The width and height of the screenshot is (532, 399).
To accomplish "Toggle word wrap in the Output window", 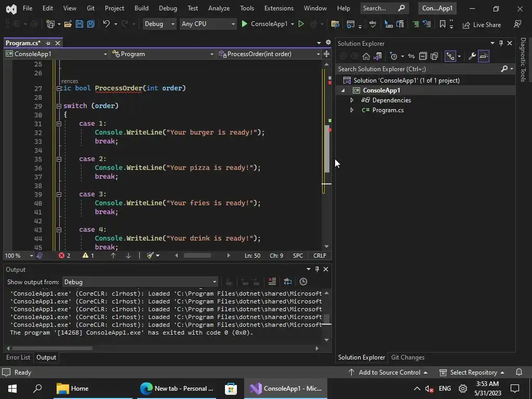I will [287, 282].
